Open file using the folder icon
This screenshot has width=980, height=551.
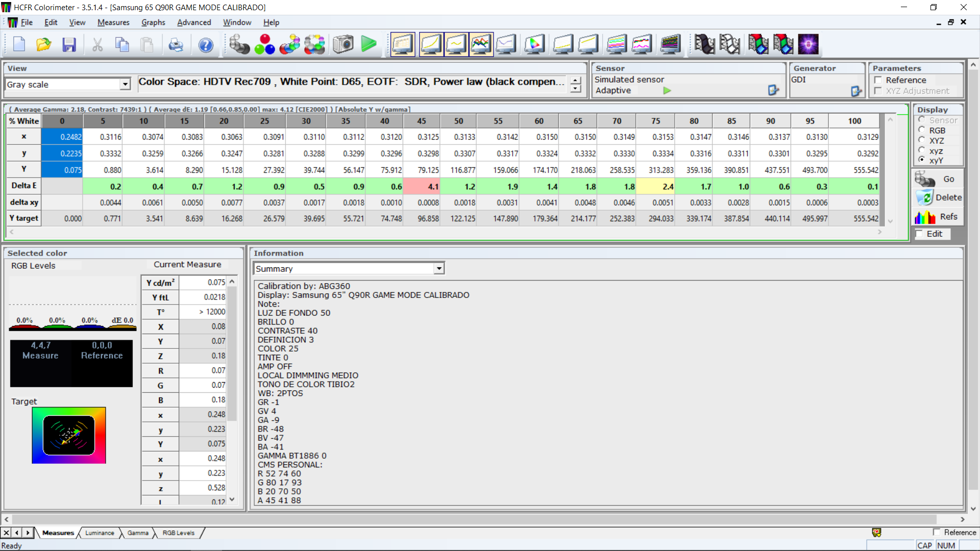point(44,45)
